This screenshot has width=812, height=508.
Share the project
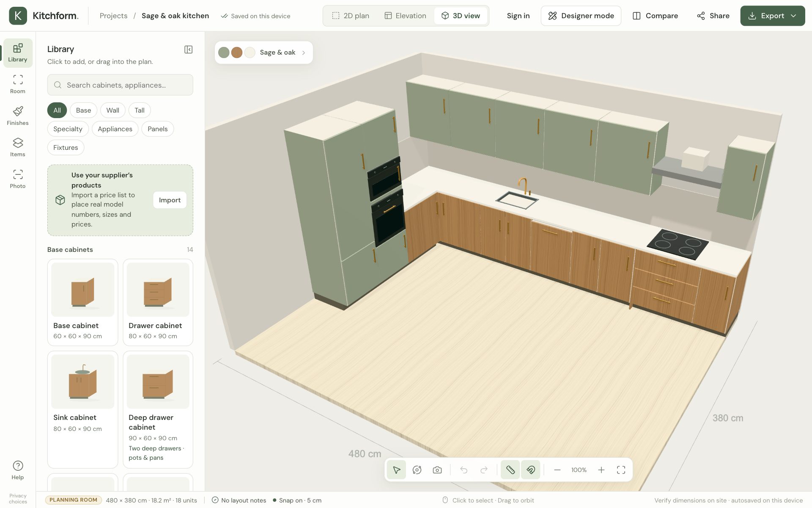[713, 16]
